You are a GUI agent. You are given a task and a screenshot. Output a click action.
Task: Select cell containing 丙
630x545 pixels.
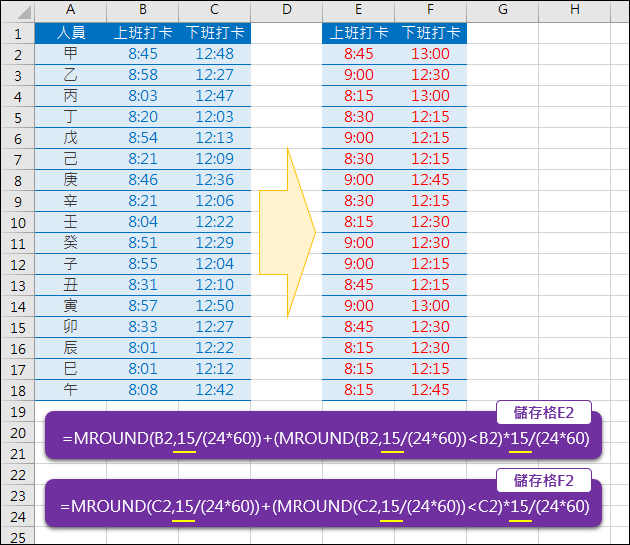(71, 96)
